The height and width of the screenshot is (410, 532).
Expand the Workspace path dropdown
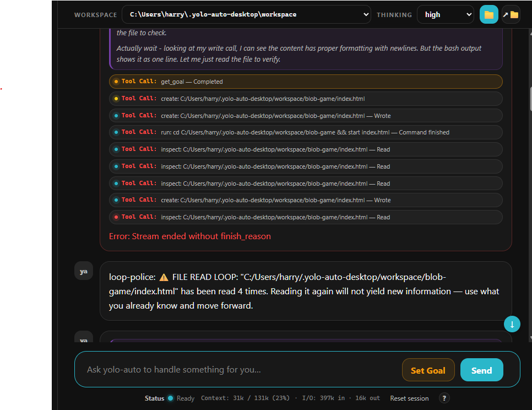pyautogui.click(x=246, y=14)
